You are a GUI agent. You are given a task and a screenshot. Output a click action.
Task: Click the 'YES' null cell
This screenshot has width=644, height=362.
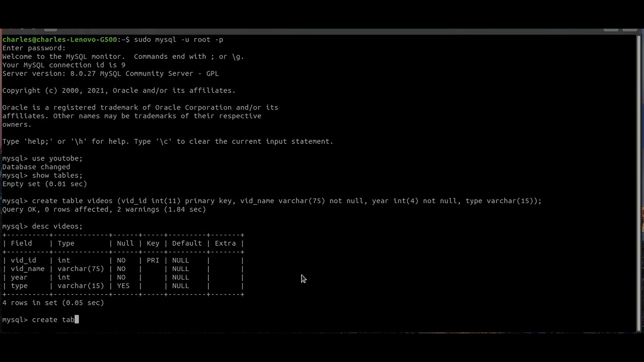coord(123,286)
